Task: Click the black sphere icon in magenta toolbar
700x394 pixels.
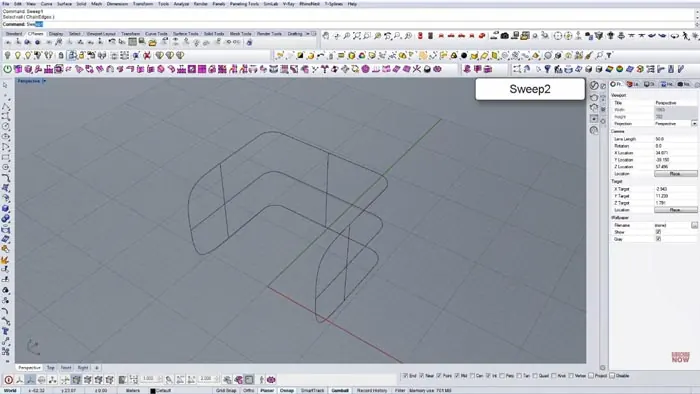Action: [427, 69]
